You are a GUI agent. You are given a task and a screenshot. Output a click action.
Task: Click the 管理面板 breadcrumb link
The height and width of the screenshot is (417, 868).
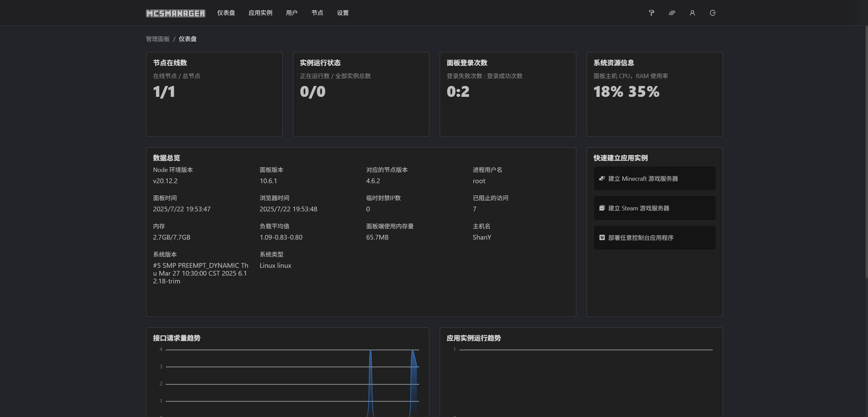pos(158,39)
